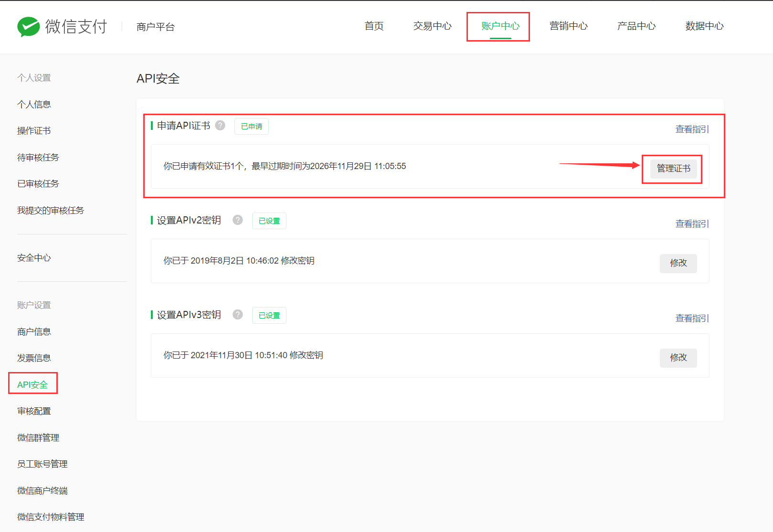The width and height of the screenshot is (773, 532).
Task: Click the API安全 page heading
Action: pos(158,79)
